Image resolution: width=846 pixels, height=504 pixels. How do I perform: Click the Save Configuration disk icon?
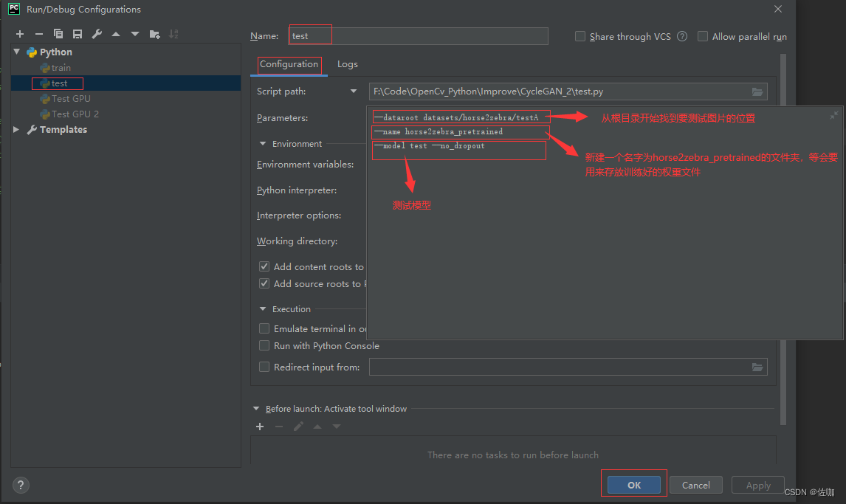[x=78, y=34]
